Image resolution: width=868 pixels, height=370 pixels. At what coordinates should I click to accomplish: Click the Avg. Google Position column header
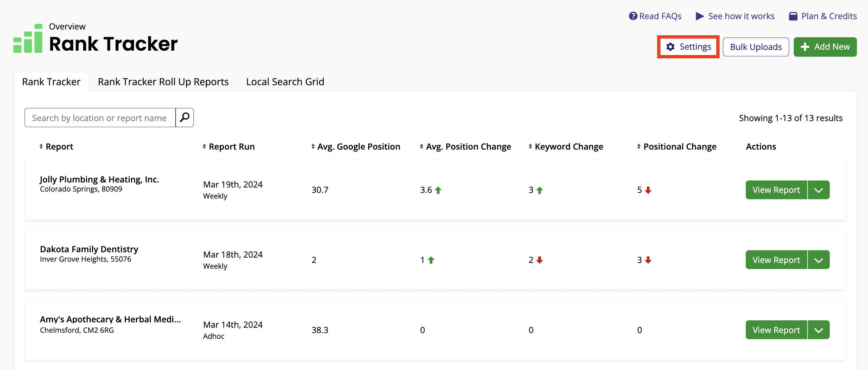pyautogui.click(x=359, y=147)
